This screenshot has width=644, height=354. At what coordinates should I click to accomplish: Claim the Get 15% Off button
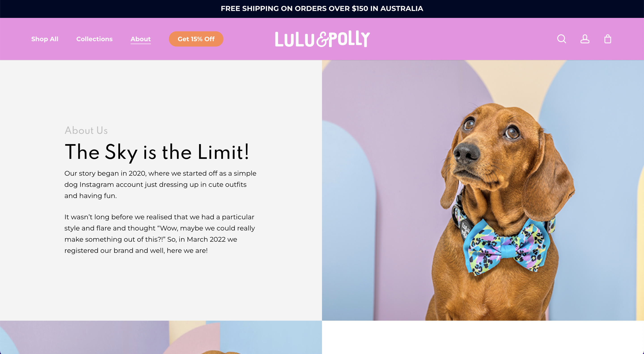(x=196, y=39)
